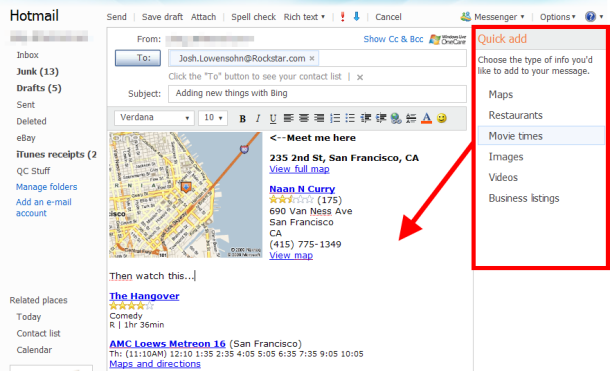
Task: Show the Cc & Bcc fields
Action: pos(393,39)
